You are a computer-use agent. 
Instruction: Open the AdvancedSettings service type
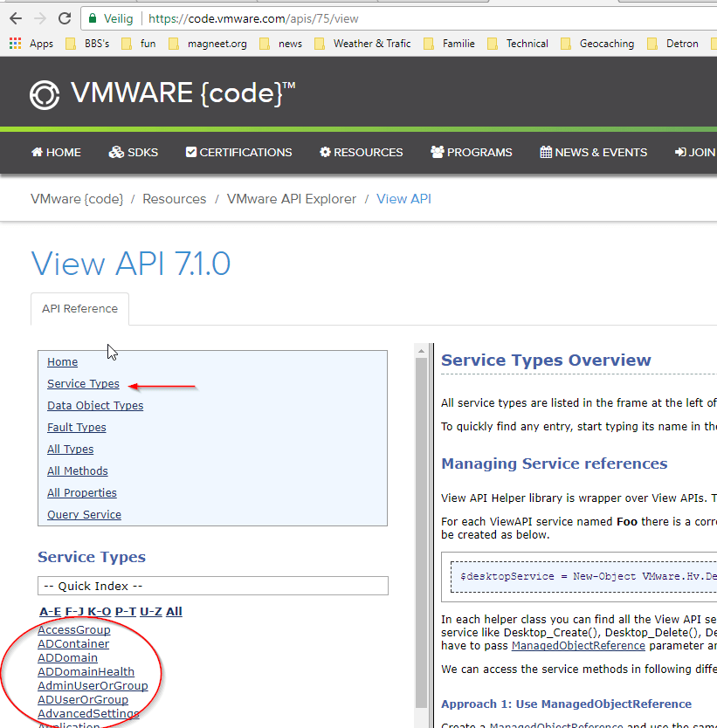click(x=89, y=714)
